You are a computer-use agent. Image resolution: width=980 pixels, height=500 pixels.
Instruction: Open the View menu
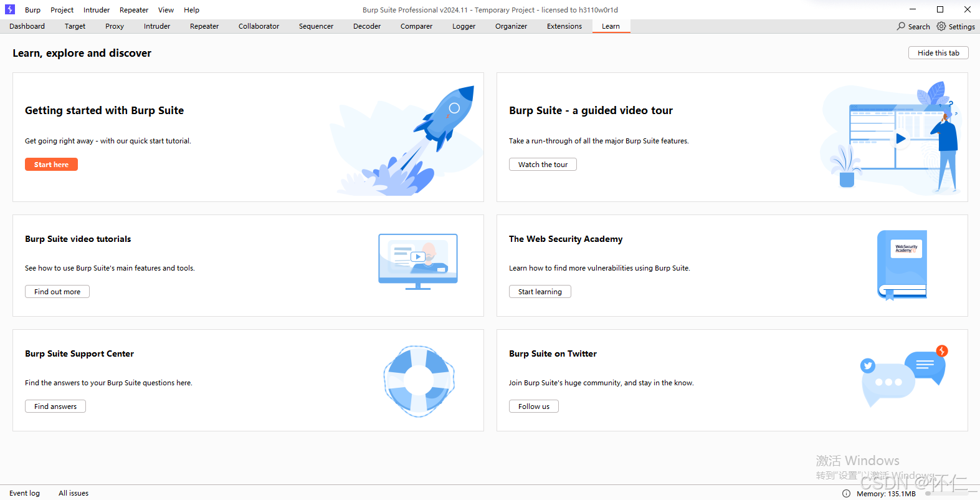click(x=166, y=10)
